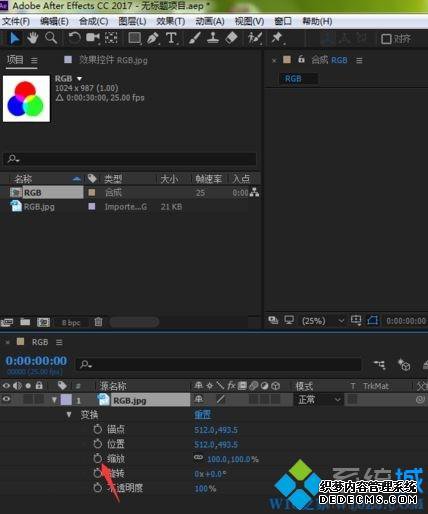Screen dimensions: 428x514
Task: Toggle Scale stopwatch
Action: click(x=97, y=459)
